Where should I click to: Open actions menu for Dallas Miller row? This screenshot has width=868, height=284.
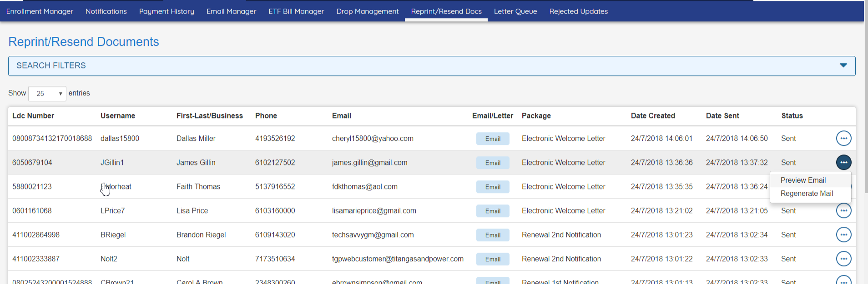(843, 138)
